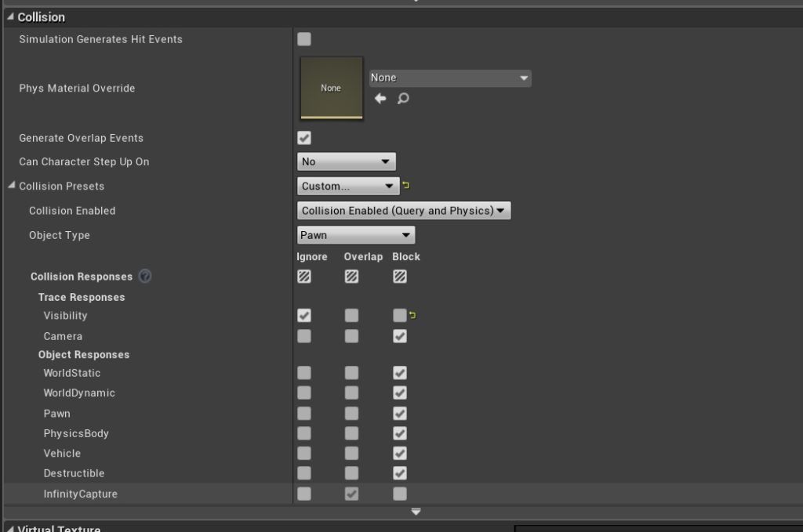Set Pawn response to Overlap
This screenshot has height=532, width=803.
(x=352, y=414)
